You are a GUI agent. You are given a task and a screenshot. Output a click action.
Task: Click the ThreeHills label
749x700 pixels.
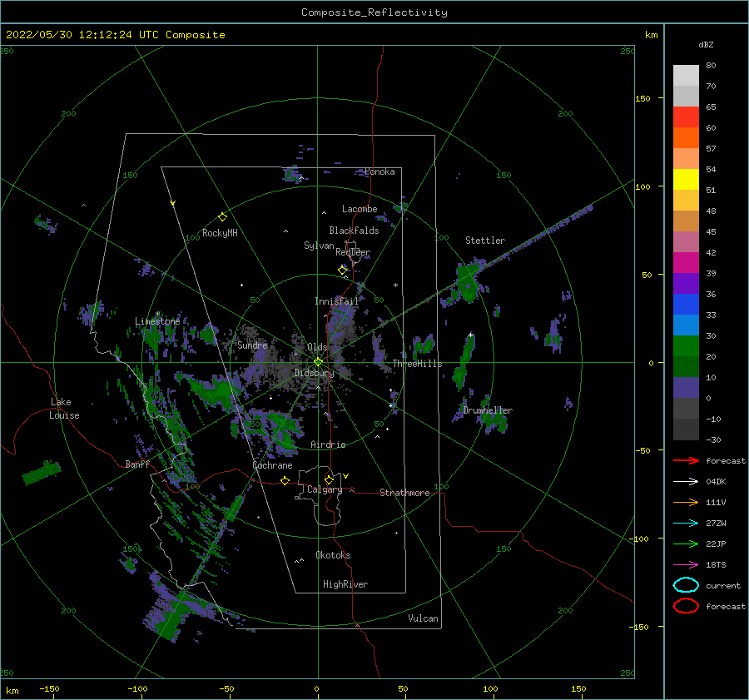[418, 364]
